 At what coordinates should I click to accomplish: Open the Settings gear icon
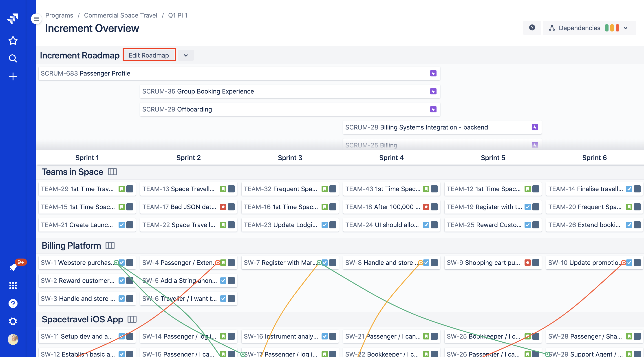click(x=13, y=321)
